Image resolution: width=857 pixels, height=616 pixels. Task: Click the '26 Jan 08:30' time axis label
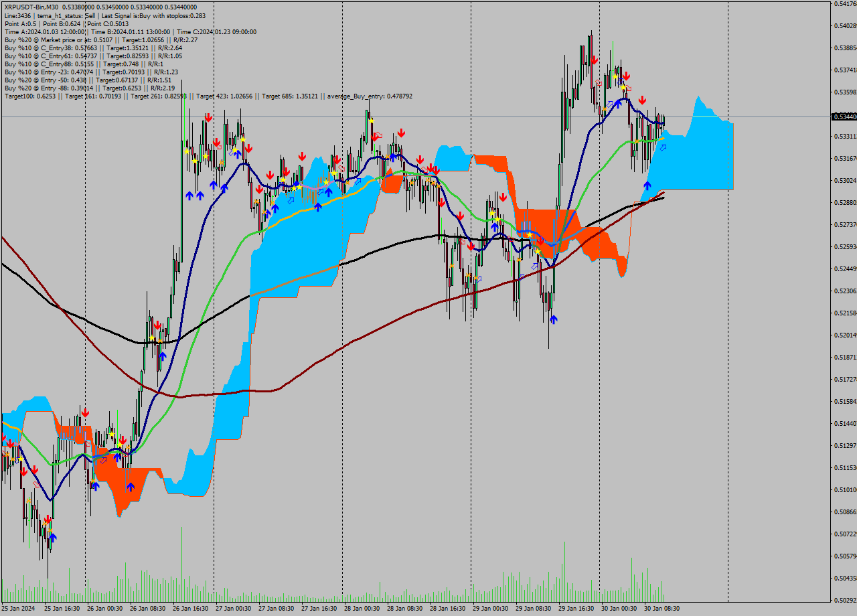(147, 609)
